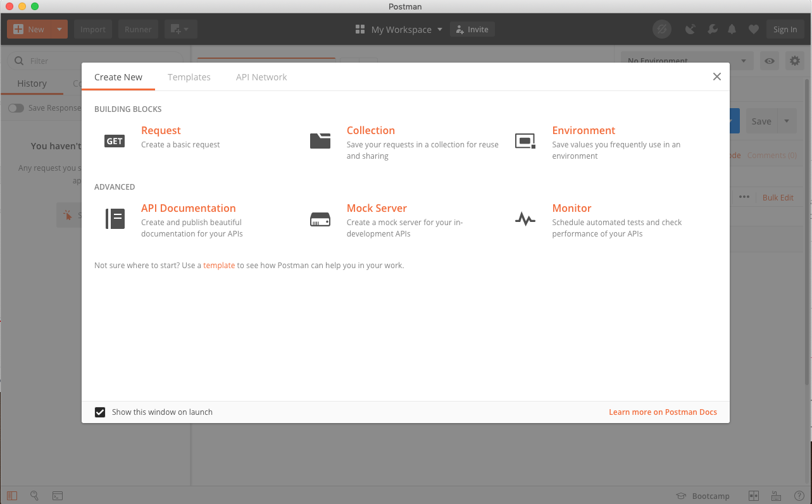
Task: Click the Runner button
Action: coord(138,29)
